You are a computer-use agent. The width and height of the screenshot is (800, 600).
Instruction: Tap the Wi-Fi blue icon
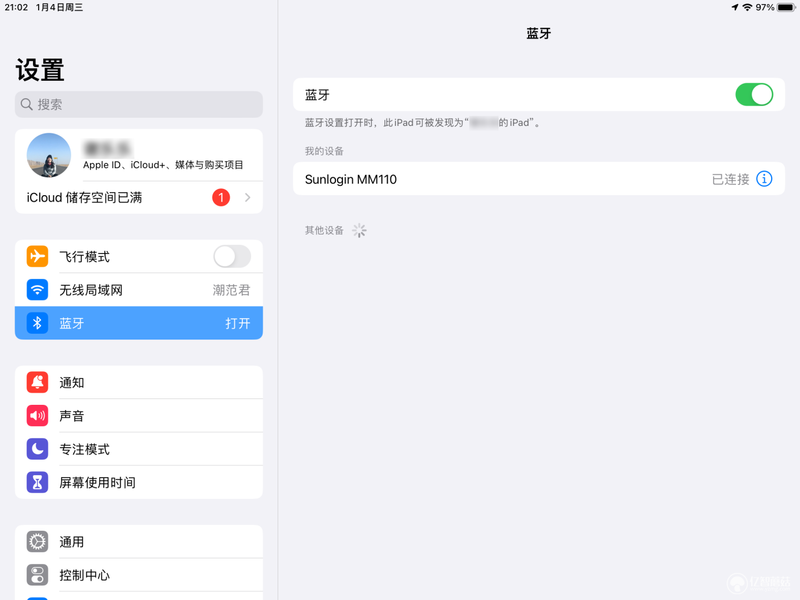coord(37,290)
